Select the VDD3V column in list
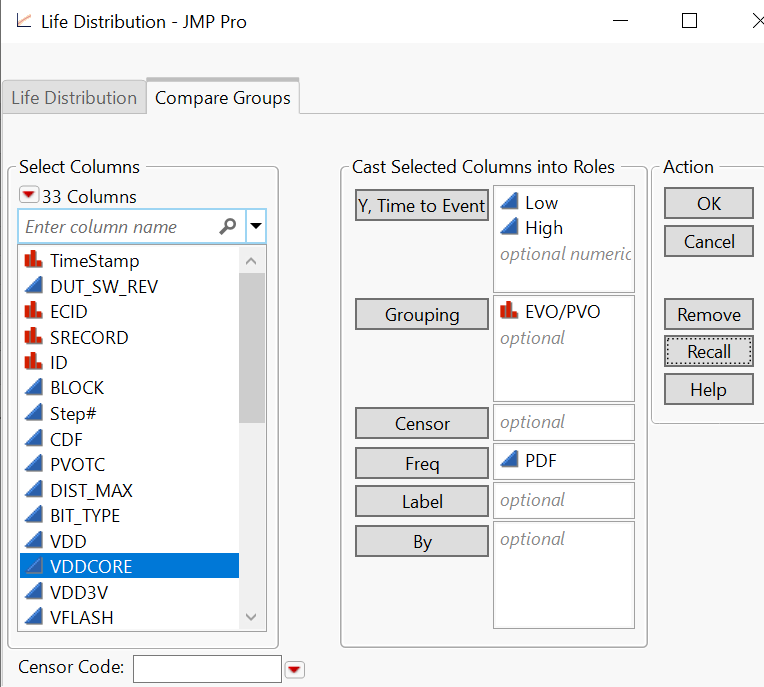Viewport: 764px width, 687px height. (x=82, y=592)
